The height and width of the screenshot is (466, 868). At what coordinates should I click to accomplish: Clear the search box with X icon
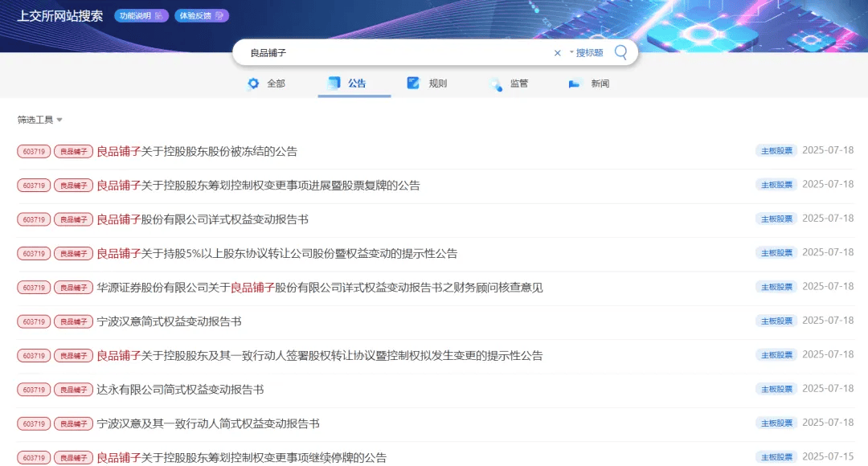[557, 53]
